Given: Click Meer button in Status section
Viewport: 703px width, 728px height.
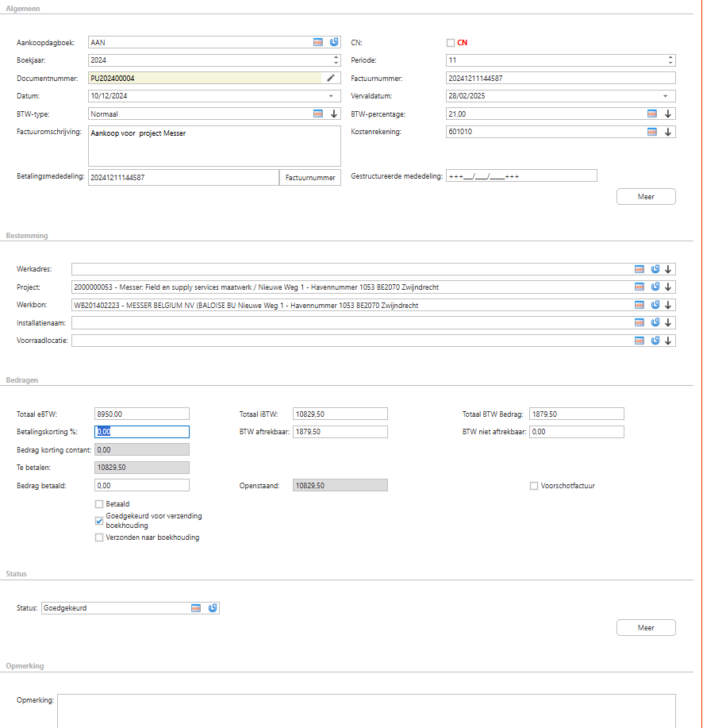Looking at the screenshot, I should (646, 628).
